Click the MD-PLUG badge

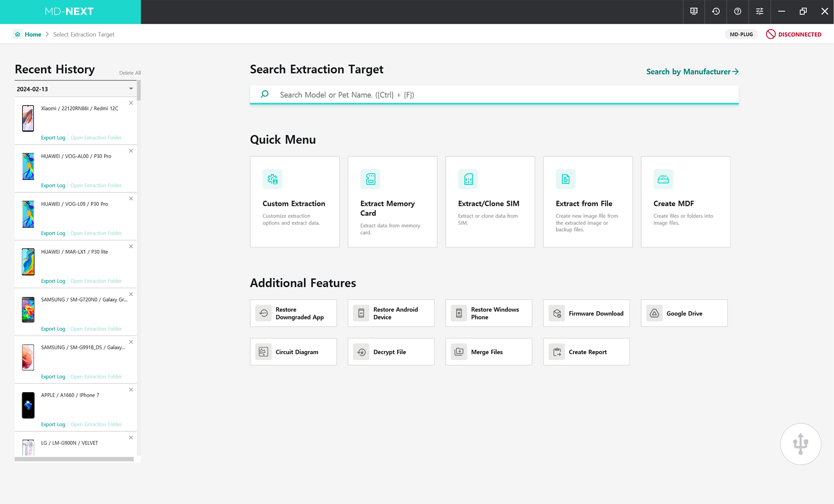coord(741,34)
